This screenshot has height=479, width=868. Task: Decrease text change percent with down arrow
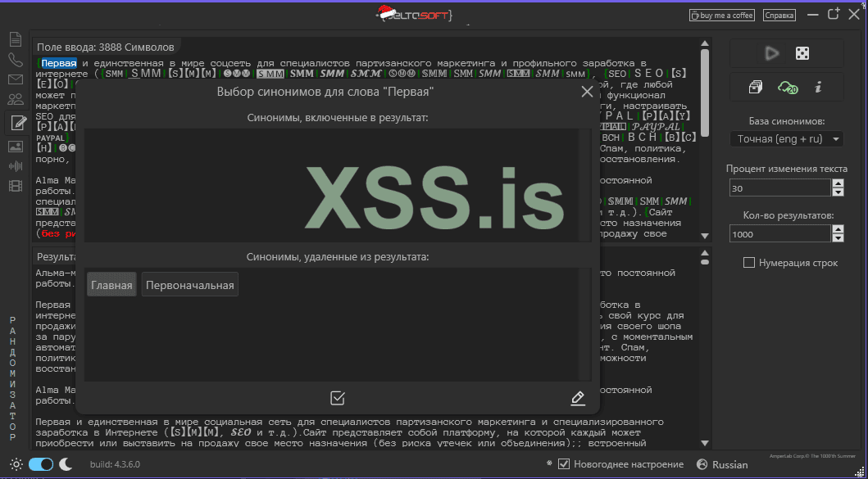tap(838, 192)
